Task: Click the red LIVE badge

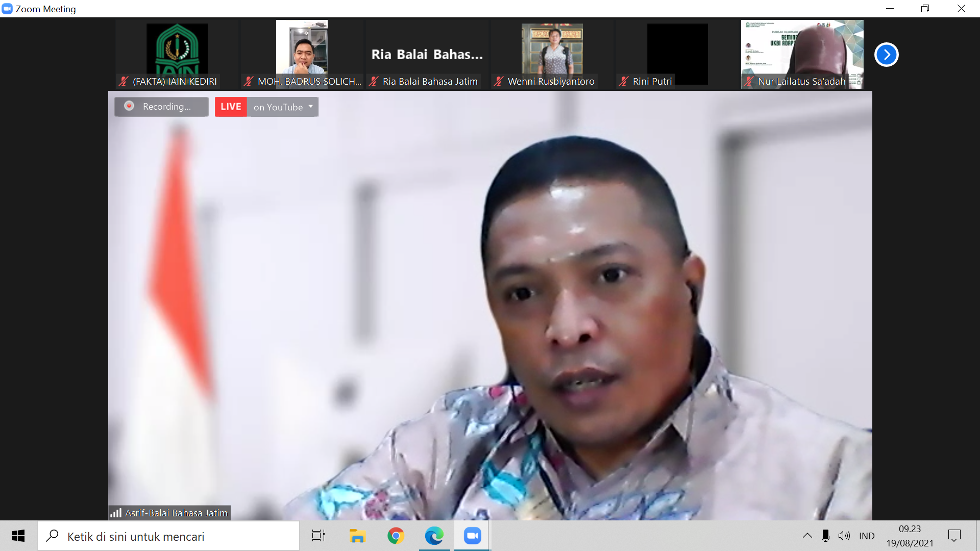Action: 231,107
